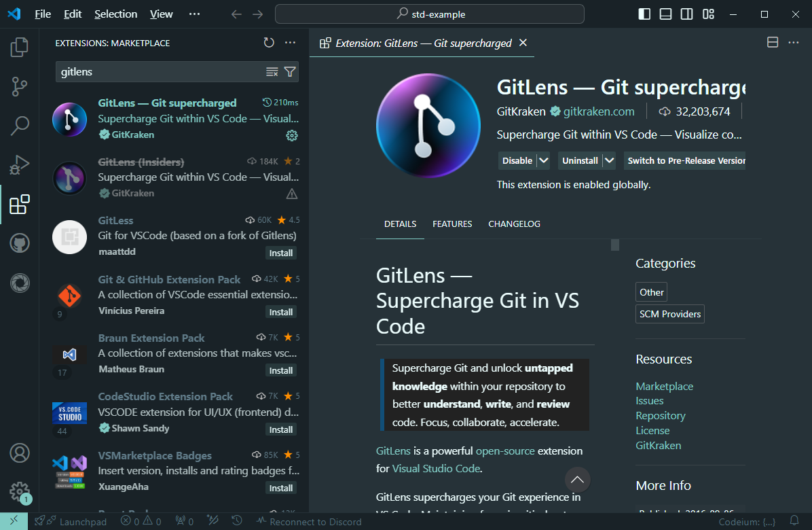Install Git & GitHub Extension Pack
This screenshot has width=812, height=530.
(x=280, y=312)
